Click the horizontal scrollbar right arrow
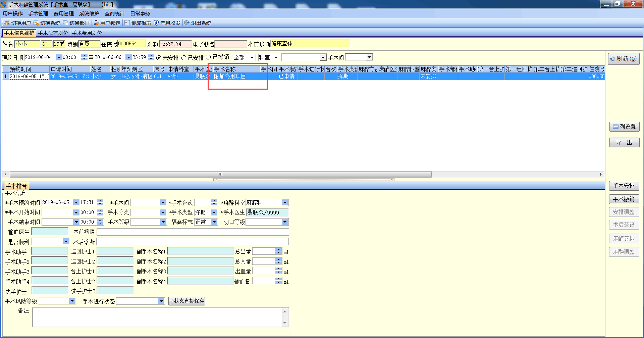 click(601, 174)
